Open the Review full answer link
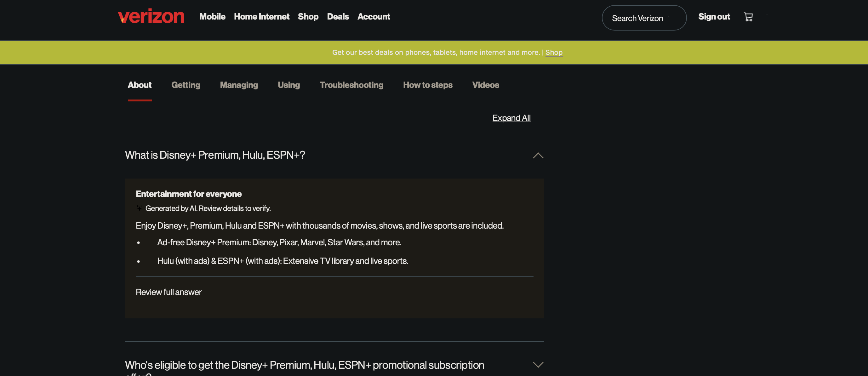 coord(169,292)
